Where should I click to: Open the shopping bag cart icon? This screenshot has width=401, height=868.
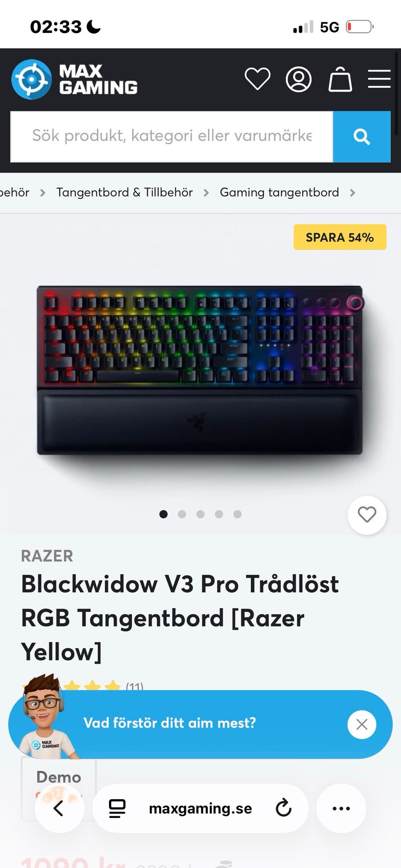click(x=340, y=79)
